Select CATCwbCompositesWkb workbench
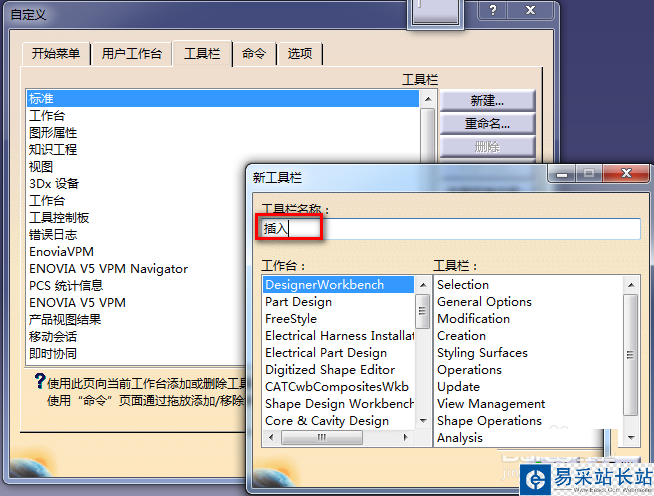 click(x=339, y=387)
